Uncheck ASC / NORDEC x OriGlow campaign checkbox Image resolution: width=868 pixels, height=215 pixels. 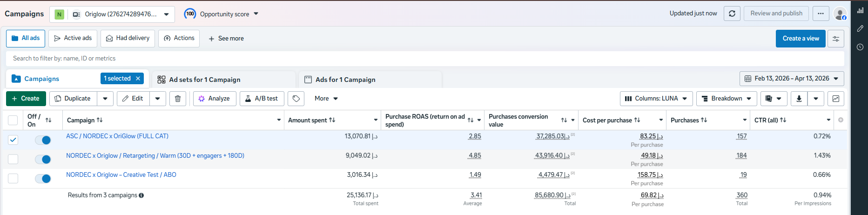point(13,140)
